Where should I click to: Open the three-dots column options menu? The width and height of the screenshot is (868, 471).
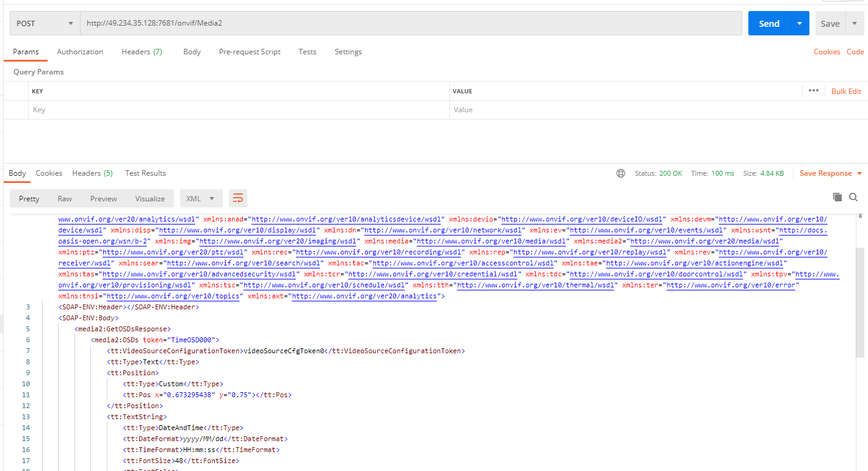813,91
